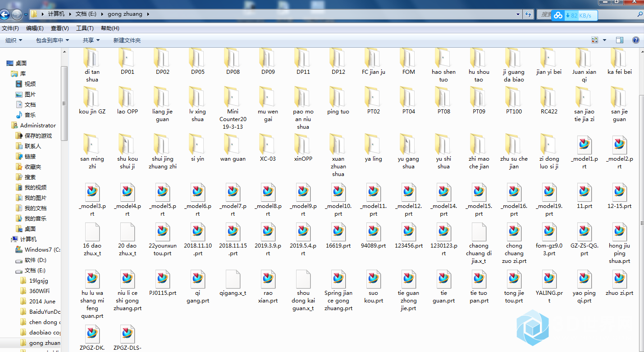Open the PT100 folder icon

pos(514,97)
